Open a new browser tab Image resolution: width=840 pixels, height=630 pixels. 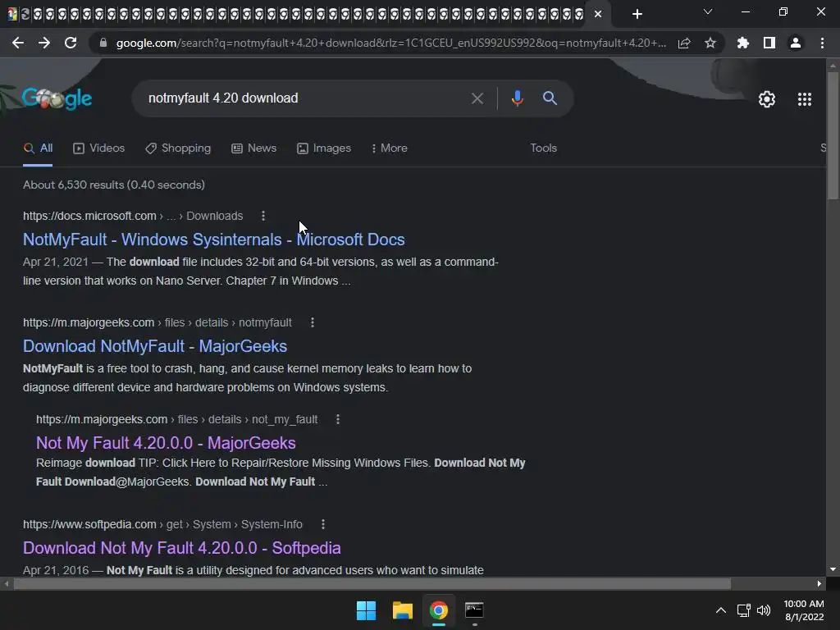click(x=637, y=14)
